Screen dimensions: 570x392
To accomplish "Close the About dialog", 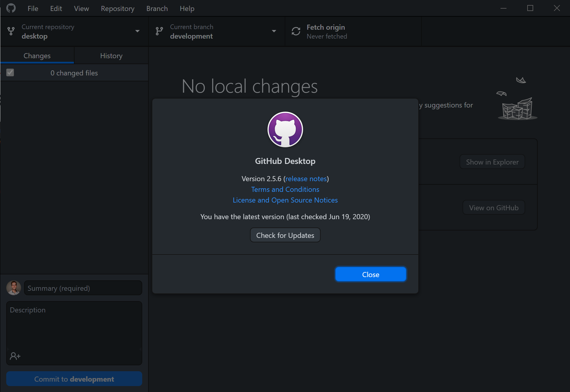I will pyautogui.click(x=370, y=274).
